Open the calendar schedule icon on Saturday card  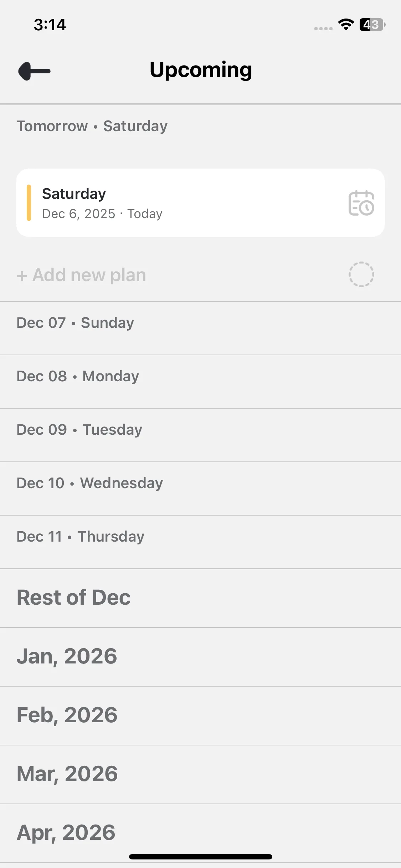pos(361,203)
